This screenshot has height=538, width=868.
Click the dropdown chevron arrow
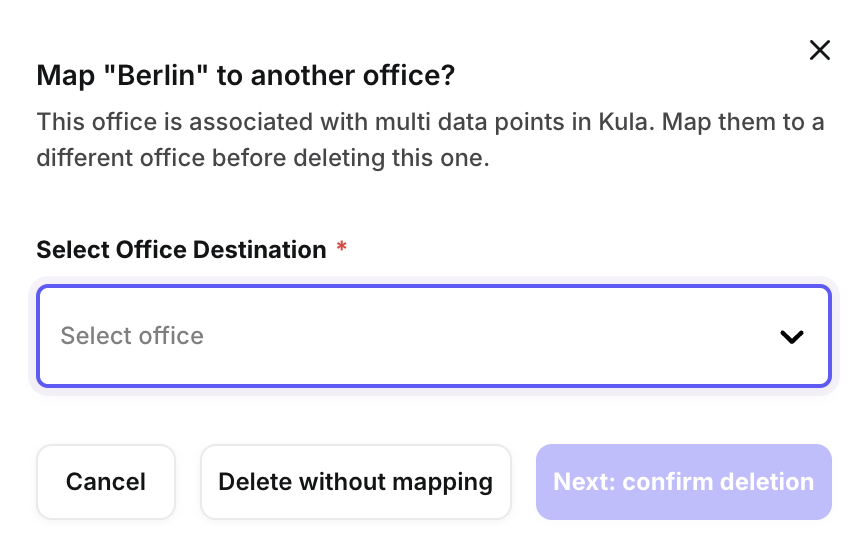(791, 337)
